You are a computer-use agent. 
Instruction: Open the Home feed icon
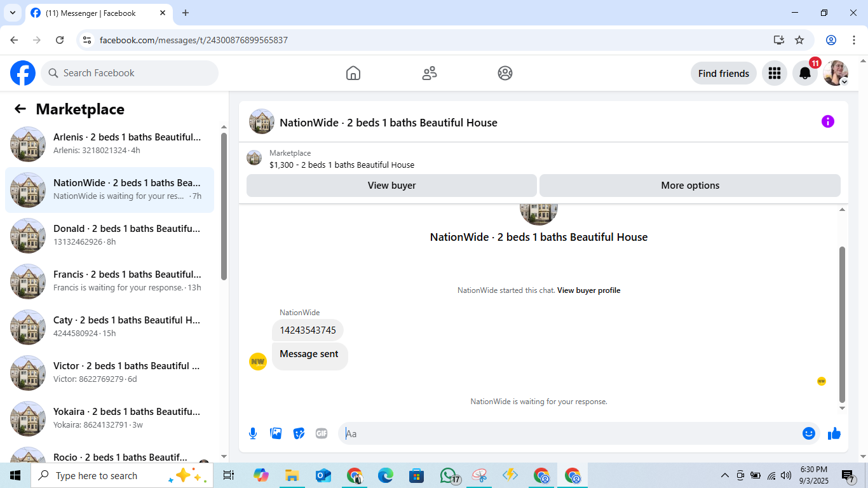[353, 73]
